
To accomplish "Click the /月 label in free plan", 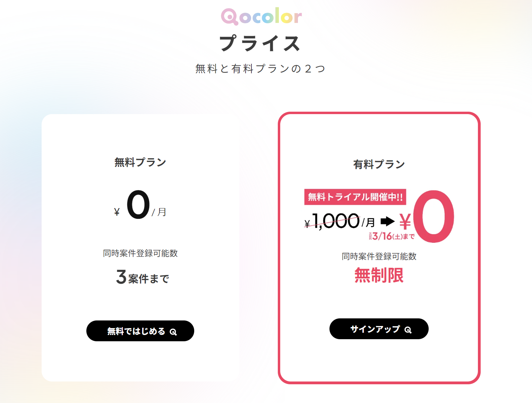I will click(x=159, y=212).
